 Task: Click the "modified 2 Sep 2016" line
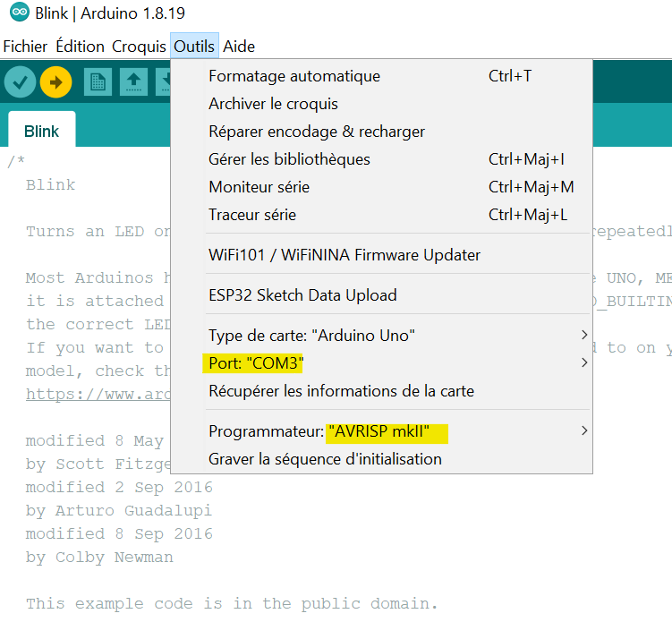coord(119,487)
